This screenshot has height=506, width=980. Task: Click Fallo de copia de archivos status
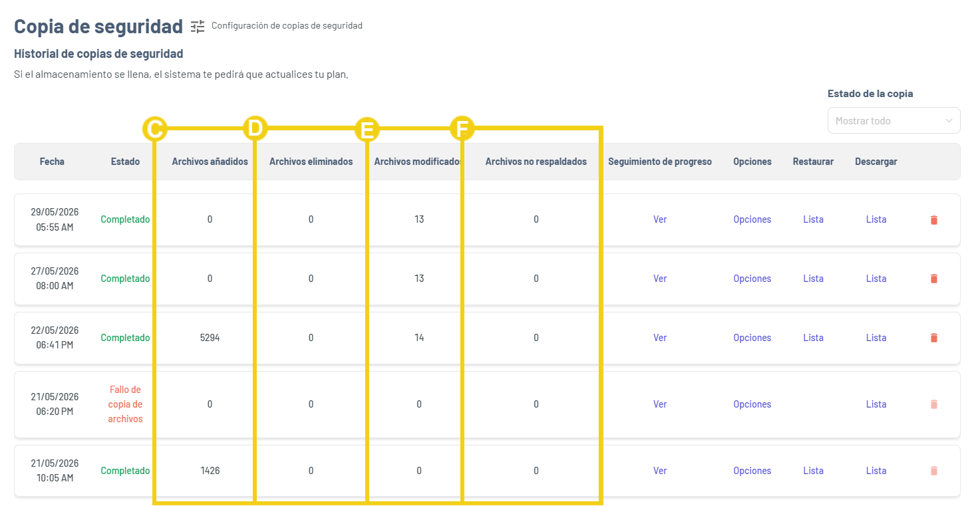[x=125, y=404]
